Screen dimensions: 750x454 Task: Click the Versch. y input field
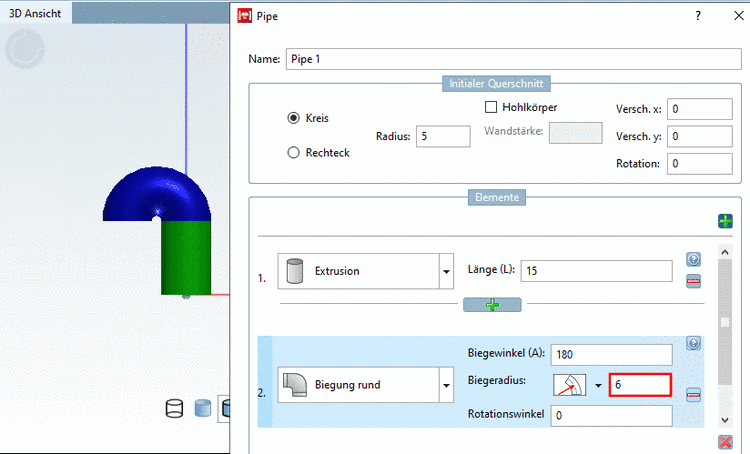point(700,136)
